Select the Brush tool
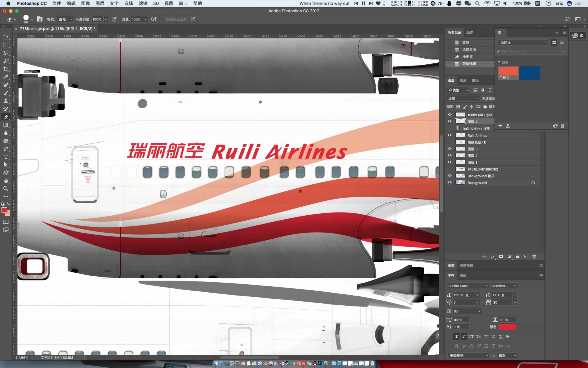588x368 pixels. pos(6,93)
